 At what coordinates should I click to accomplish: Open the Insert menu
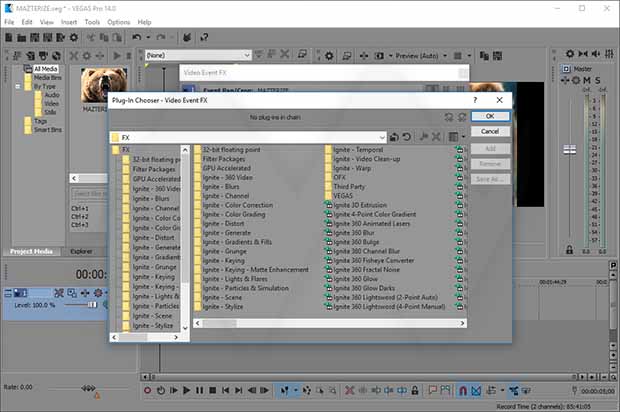pyautogui.click(x=69, y=22)
